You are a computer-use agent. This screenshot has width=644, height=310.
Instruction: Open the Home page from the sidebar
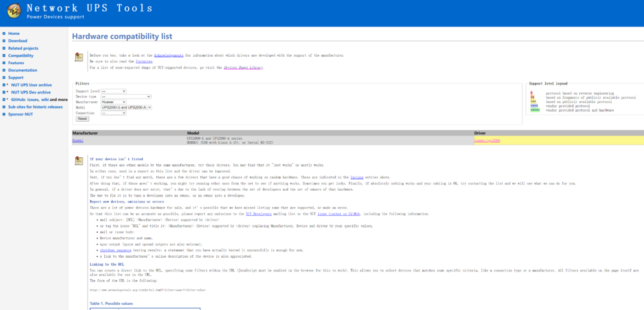(14, 34)
